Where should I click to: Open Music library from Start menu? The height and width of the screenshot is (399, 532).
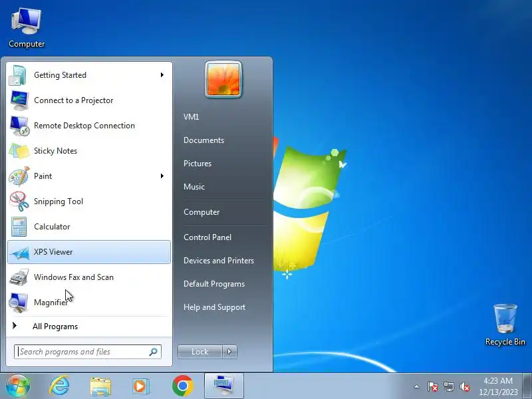coord(194,187)
